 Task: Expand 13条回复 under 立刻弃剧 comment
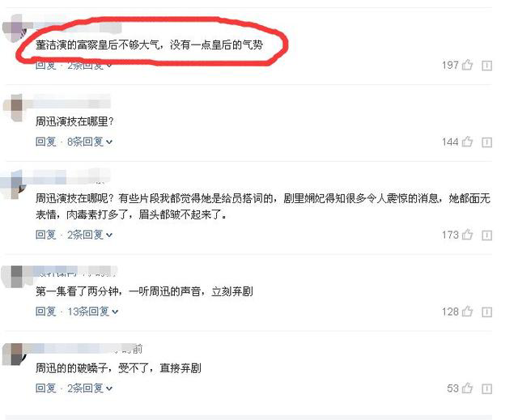pos(93,312)
